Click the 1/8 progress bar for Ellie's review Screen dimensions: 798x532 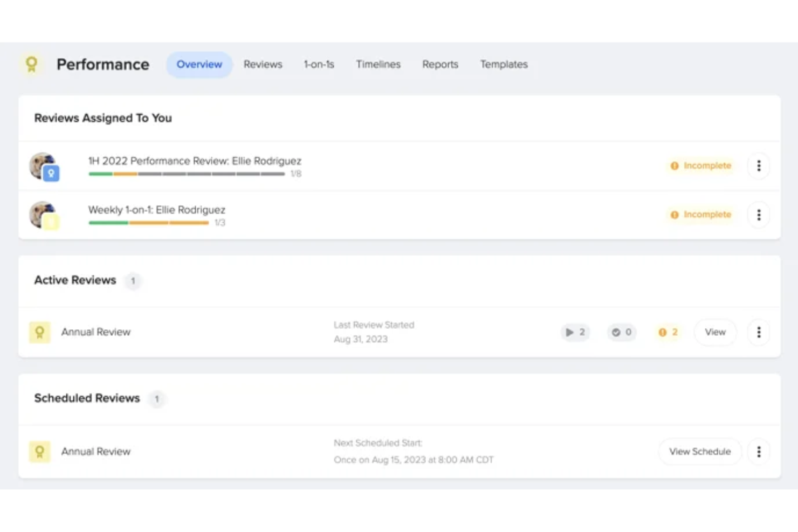(x=187, y=174)
